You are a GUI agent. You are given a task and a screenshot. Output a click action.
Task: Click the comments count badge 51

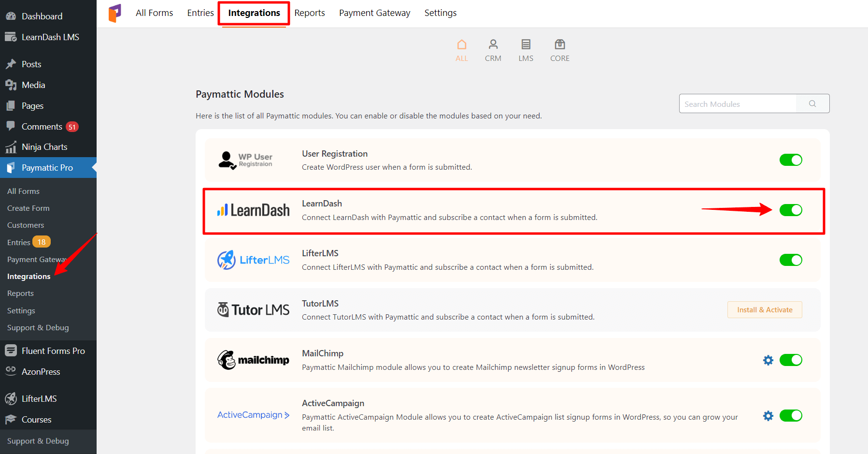pyautogui.click(x=72, y=127)
